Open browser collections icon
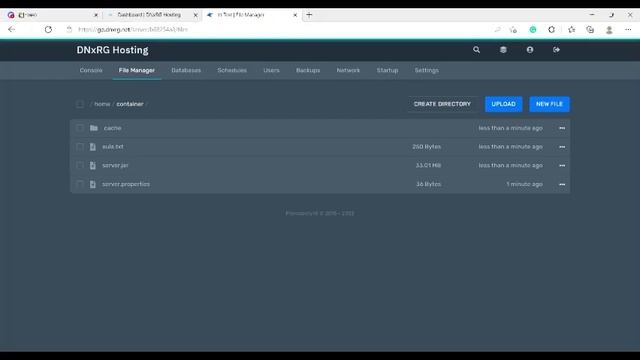This screenshot has width=640, height=360. (590, 29)
